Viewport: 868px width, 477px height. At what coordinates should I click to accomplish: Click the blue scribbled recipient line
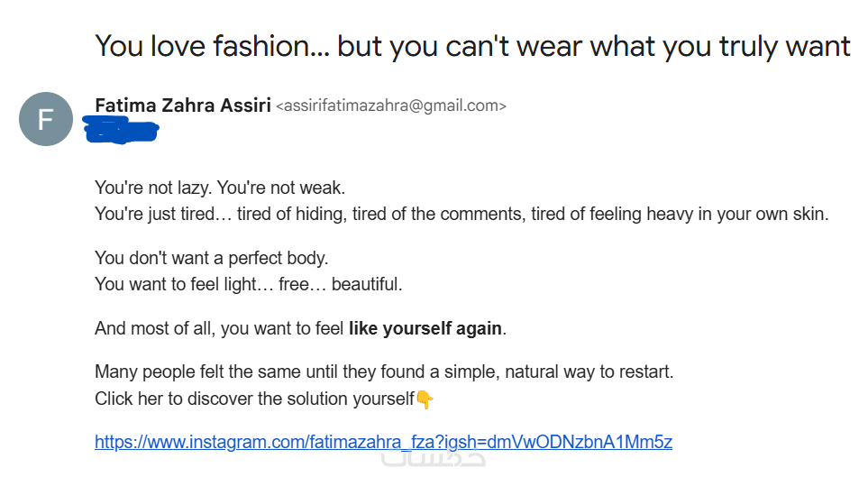(x=119, y=131)
